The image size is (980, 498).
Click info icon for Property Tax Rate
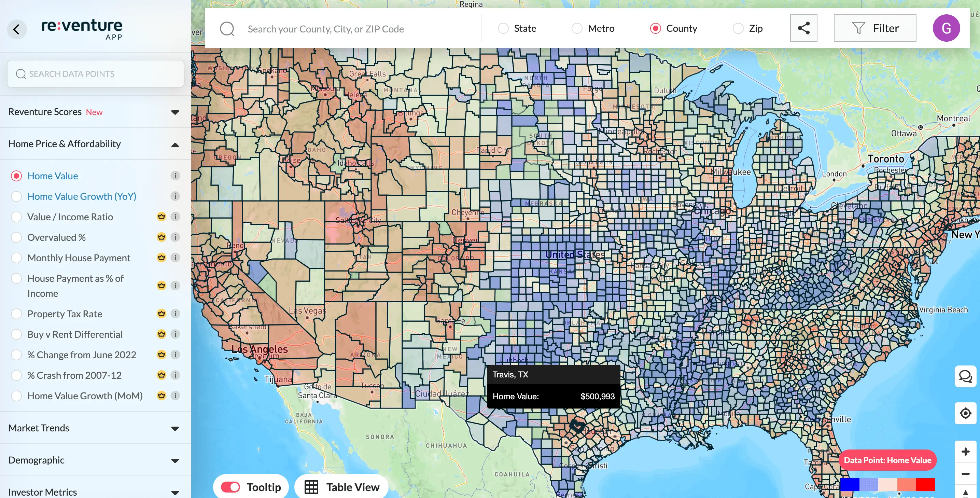point(175,314)
